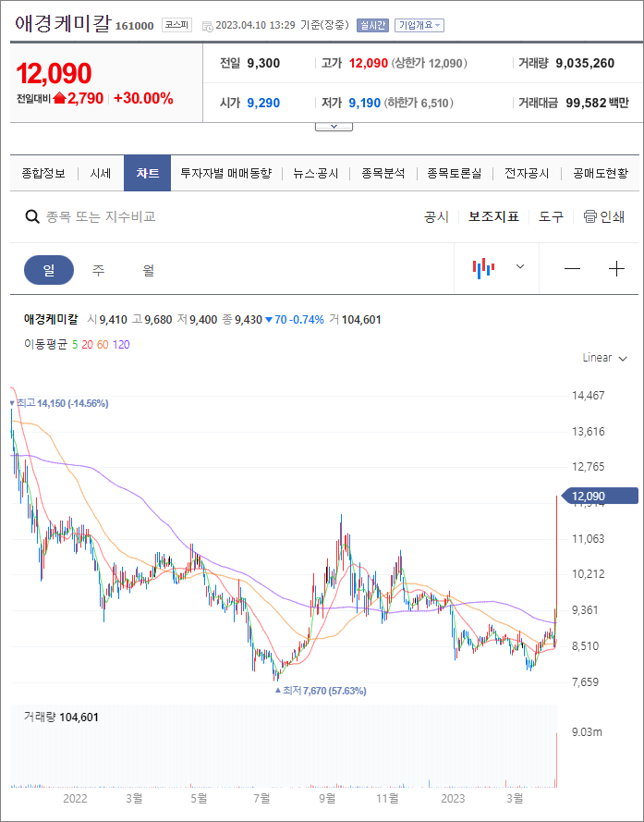Toggle the 120-day moving average
Image resolution: width=644 pixels, height=822 pixels.
[121, 344]
